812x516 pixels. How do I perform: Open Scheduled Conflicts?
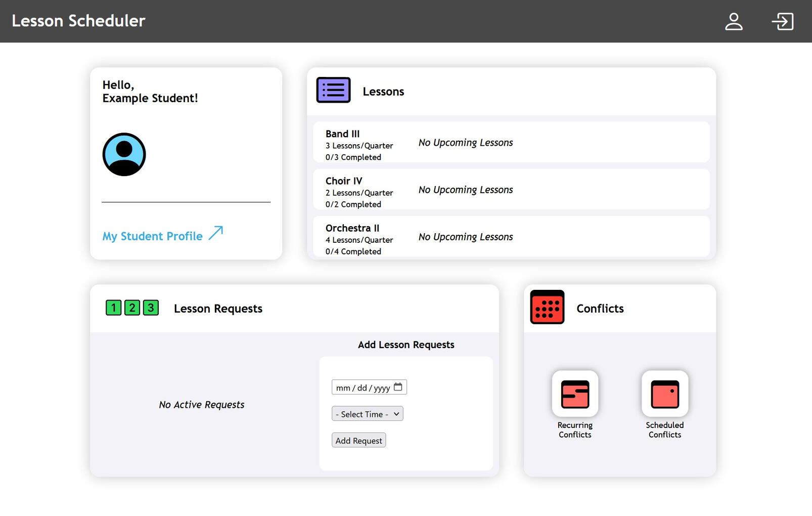coord(664,394)
